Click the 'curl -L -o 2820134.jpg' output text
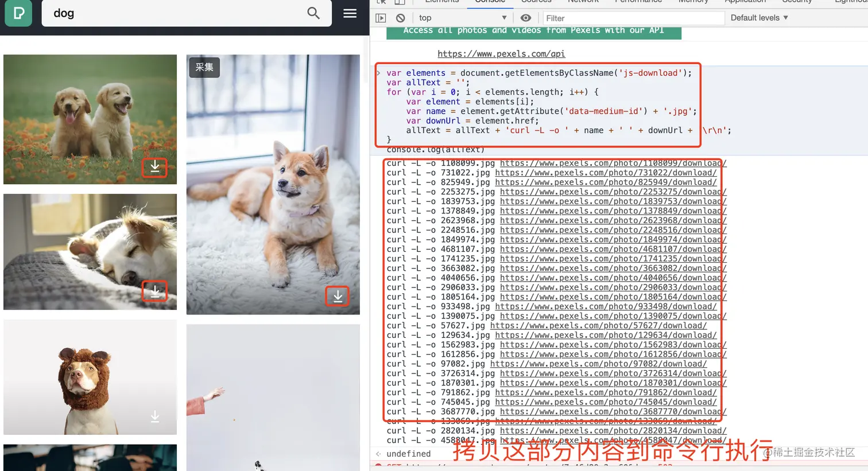 pos(440,430)
